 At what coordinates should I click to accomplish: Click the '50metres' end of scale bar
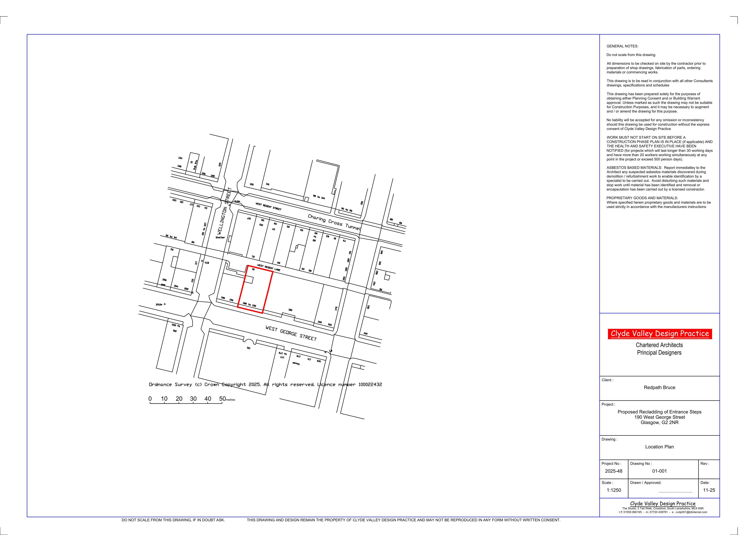227,399
